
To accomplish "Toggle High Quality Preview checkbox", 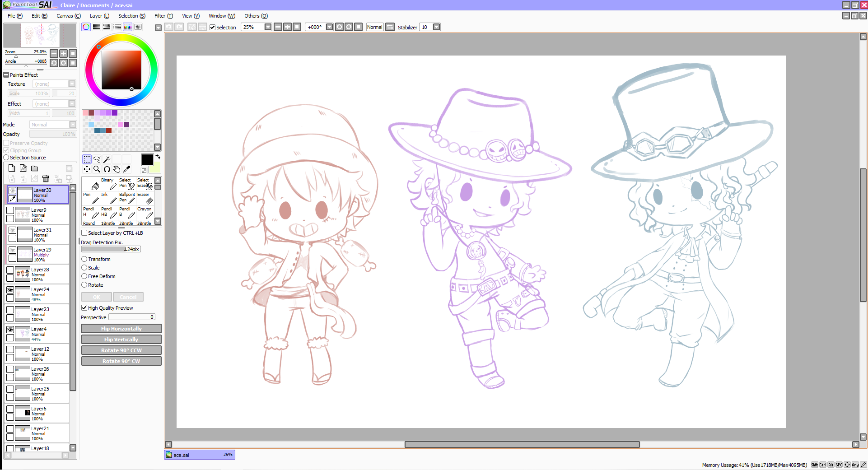I will coord(84,308).
